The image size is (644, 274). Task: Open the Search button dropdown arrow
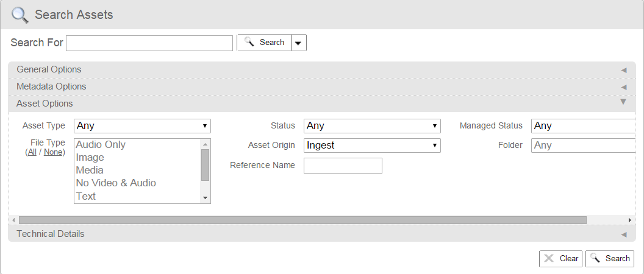coord(299,43)
